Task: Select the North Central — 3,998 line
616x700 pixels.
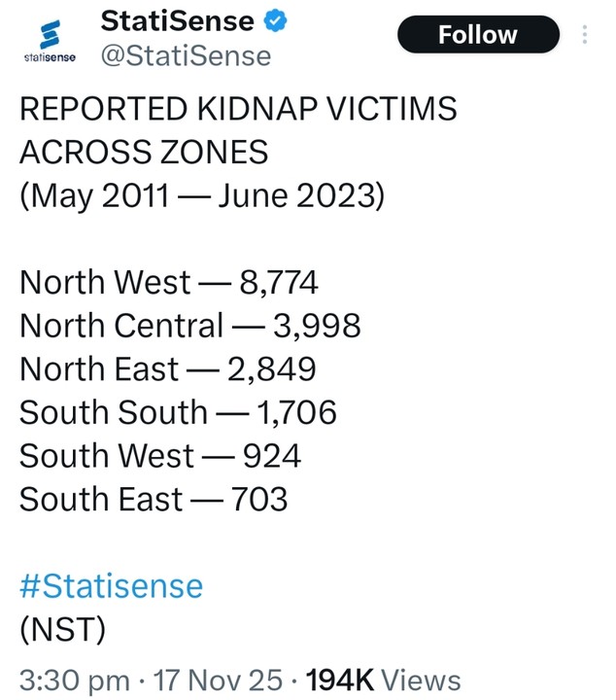Action: coord(190,326)
